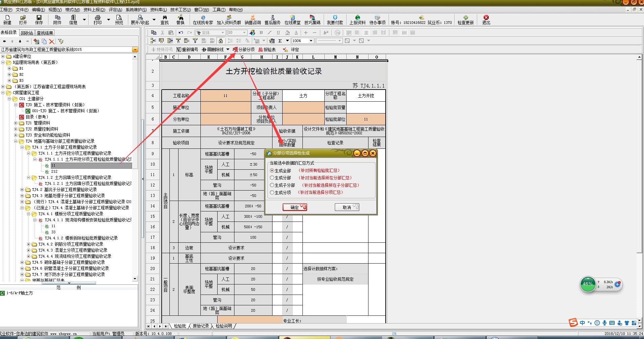Select the 生成全部 radio option

pyautogui.click(x=272, y=171)
